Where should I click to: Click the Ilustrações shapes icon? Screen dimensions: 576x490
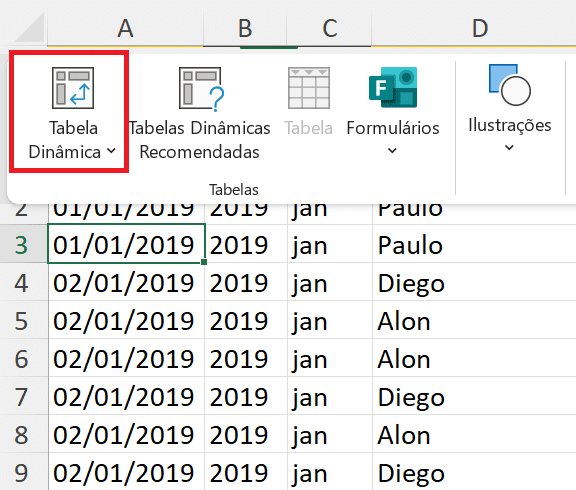tap(510, 85)
